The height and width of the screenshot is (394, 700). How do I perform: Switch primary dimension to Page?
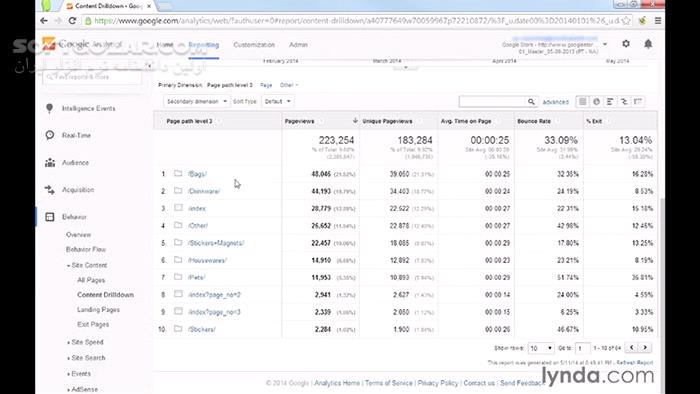coord(266,85)
